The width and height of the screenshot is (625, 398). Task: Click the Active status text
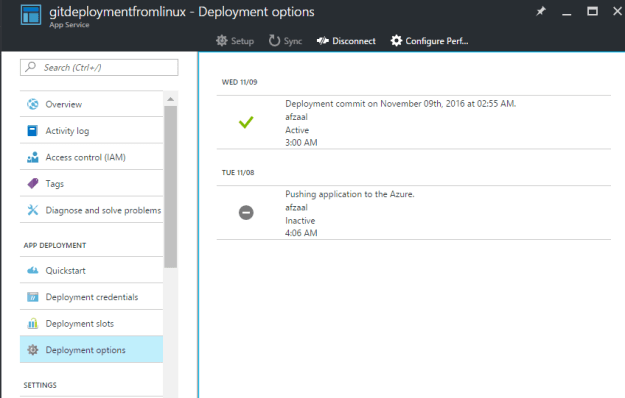coord(297,130)
